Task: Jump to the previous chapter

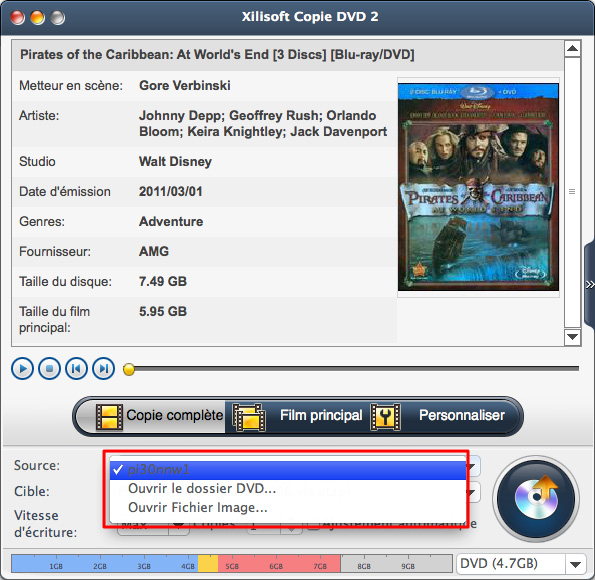Action: tap(76, 369)
